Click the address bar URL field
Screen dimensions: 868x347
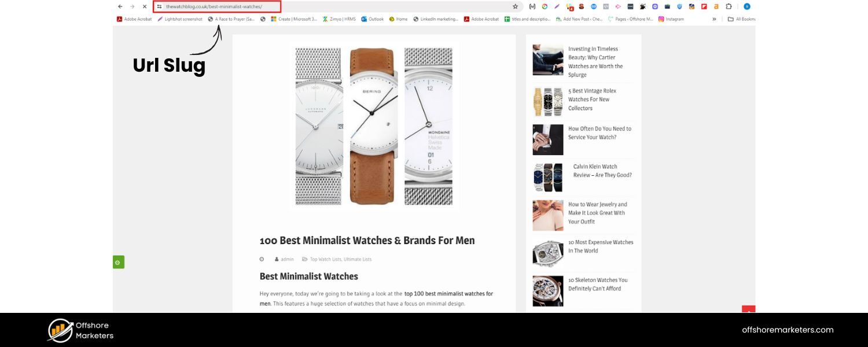(220, 6)
